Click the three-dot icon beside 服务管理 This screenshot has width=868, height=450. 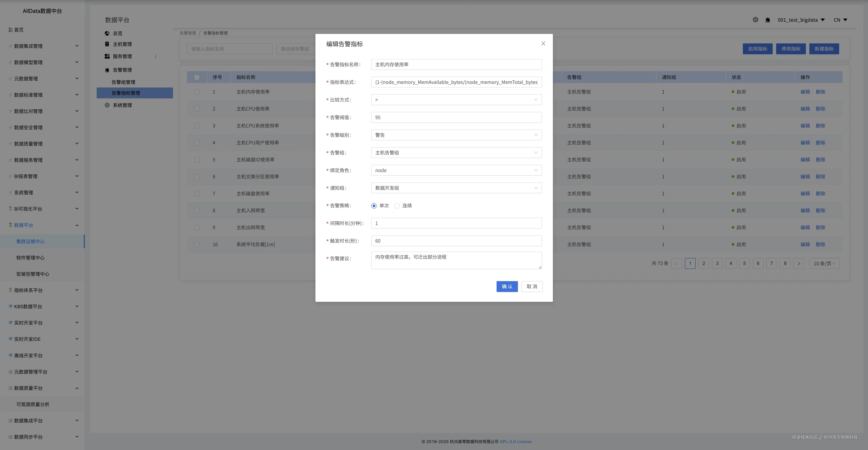[x=156, y=57]
